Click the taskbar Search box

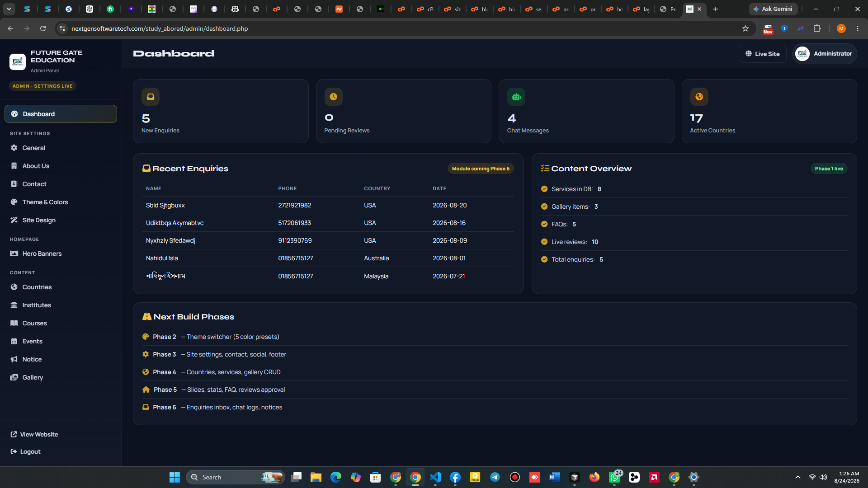[x=235, y=477]
